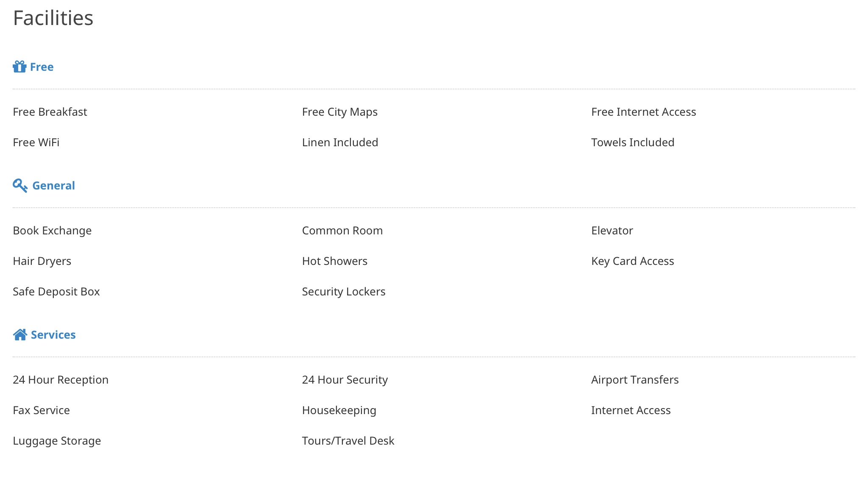
Task: Select the General section heading
Action: click(x=53, y=186)
